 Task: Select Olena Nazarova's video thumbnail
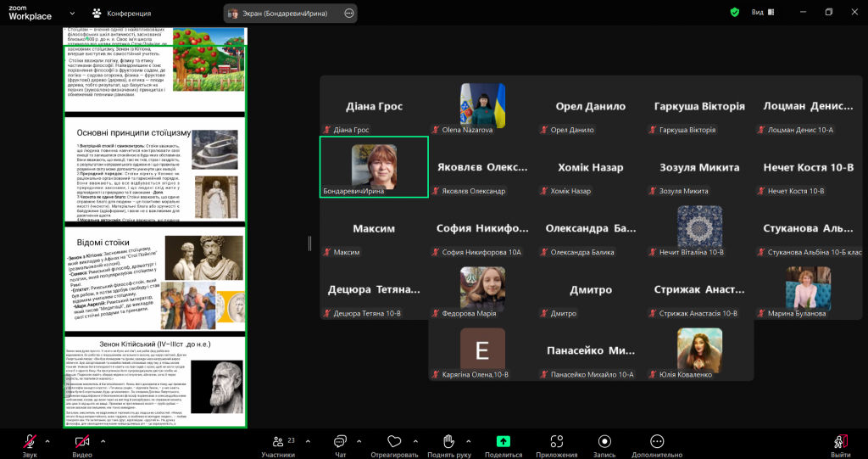tap(482, 105)
